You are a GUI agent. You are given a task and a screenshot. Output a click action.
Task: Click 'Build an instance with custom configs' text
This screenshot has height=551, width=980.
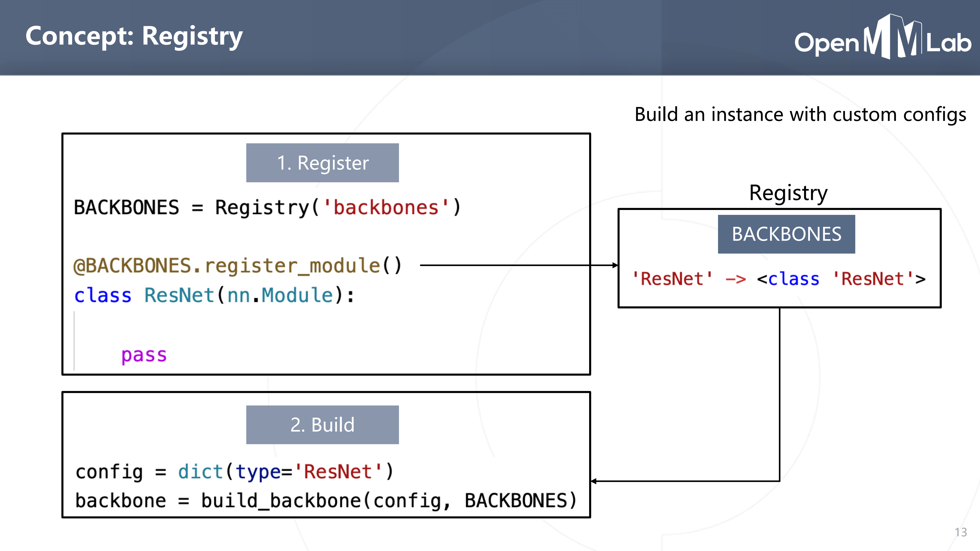(x=800, y=114)
